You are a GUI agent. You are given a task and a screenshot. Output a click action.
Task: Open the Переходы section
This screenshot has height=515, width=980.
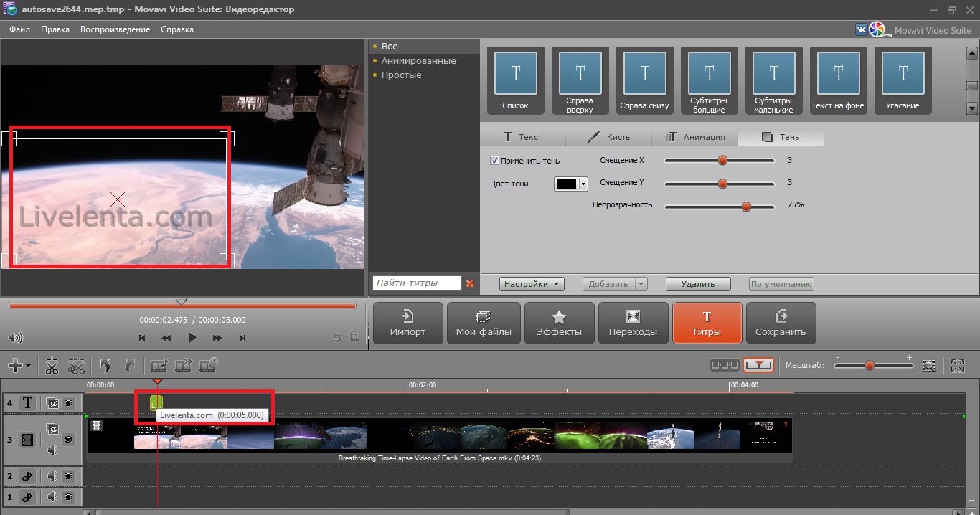(633, 323)
